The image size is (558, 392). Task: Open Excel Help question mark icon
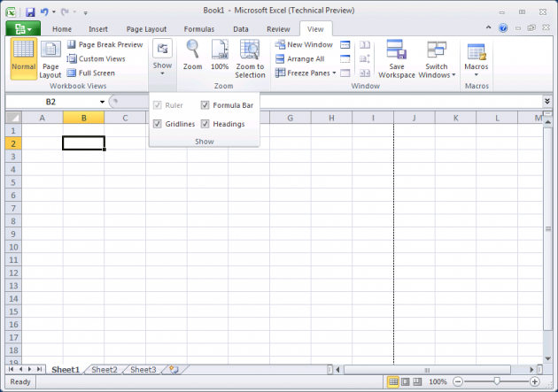click(x=503, y=28)
